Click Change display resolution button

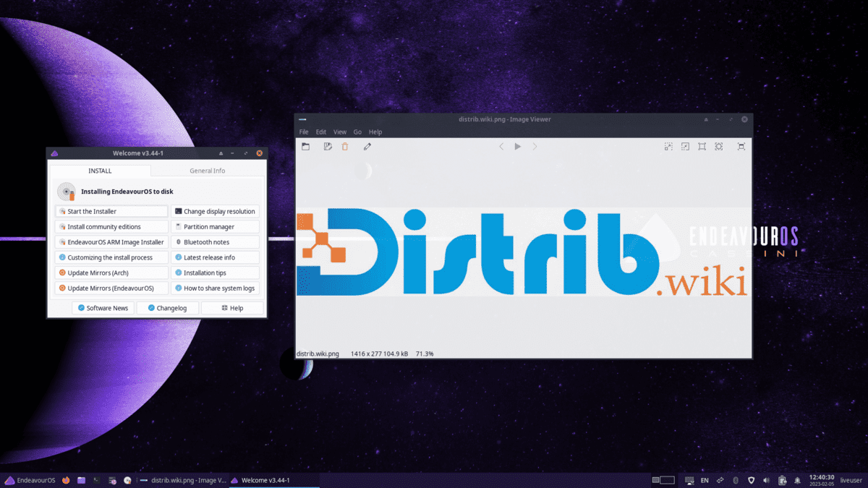tap(216, 212)
